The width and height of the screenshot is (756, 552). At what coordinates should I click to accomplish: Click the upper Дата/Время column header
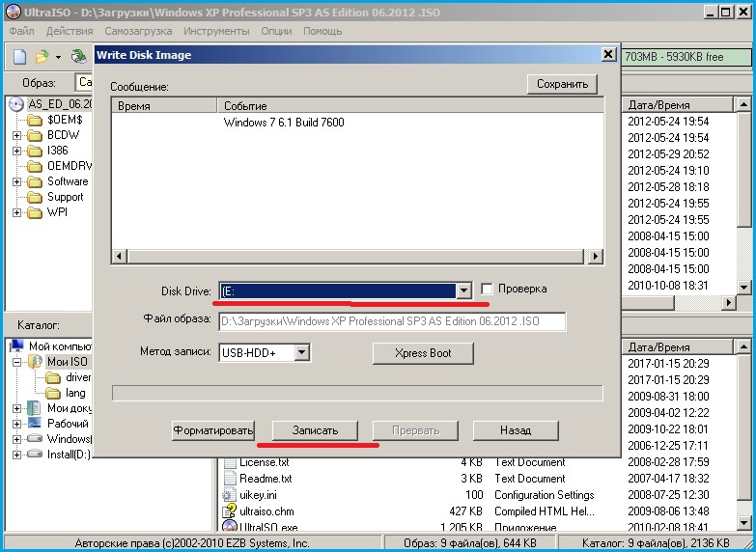(x=678, y=105)
